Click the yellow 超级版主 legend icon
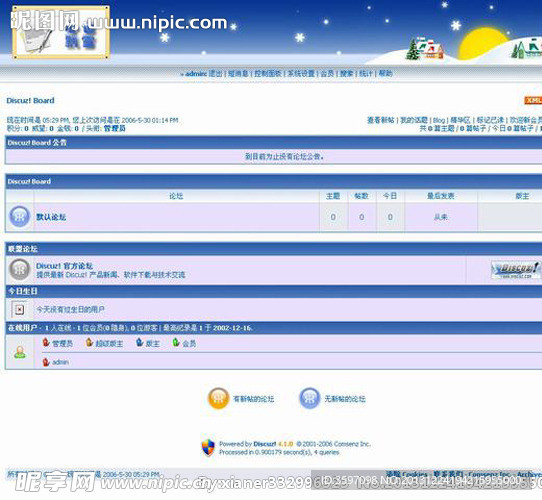Image resolution: width=542 pixels, height=500 pixels. click(x=89, y=343)
